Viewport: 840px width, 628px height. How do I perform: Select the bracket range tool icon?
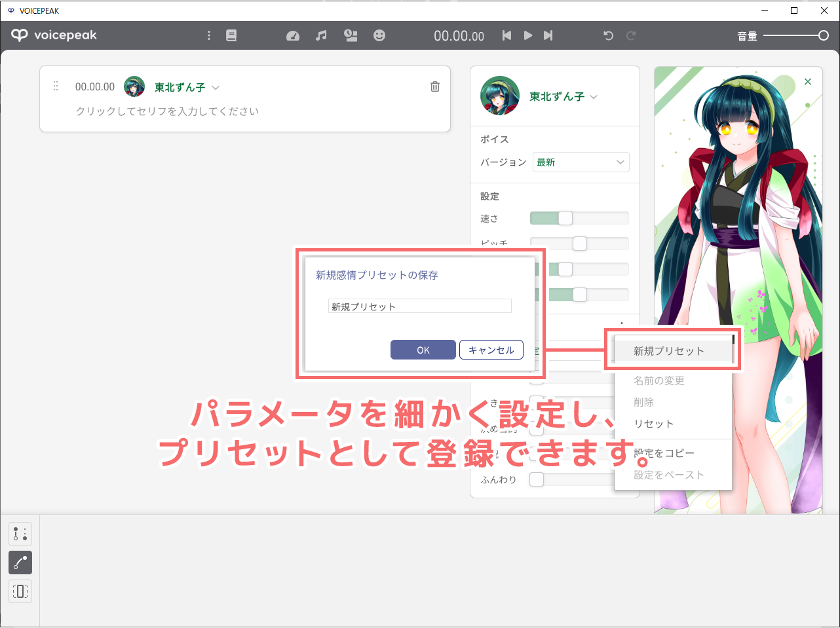20,591
